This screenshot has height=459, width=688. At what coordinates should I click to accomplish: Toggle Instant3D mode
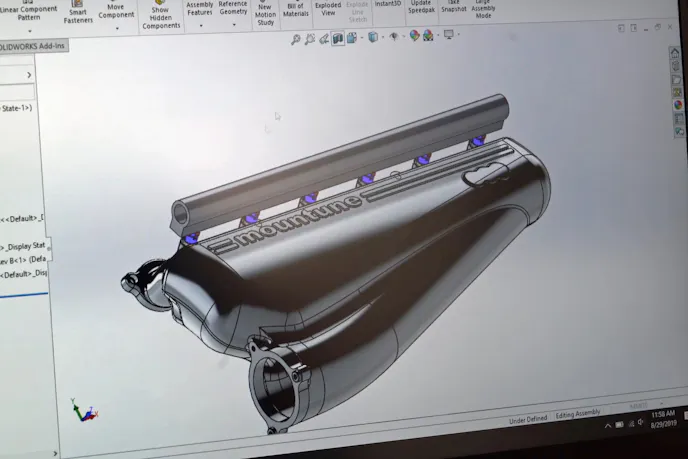click(x=389, y=6)
